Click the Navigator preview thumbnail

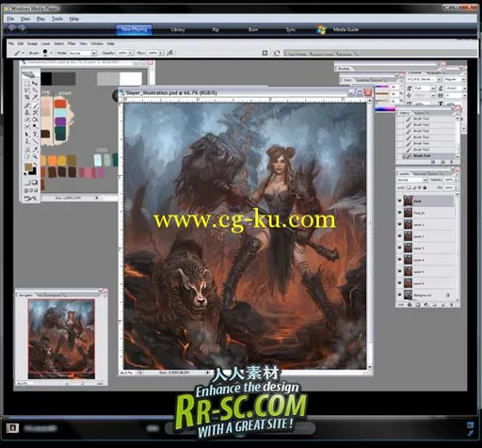(61, 339)
